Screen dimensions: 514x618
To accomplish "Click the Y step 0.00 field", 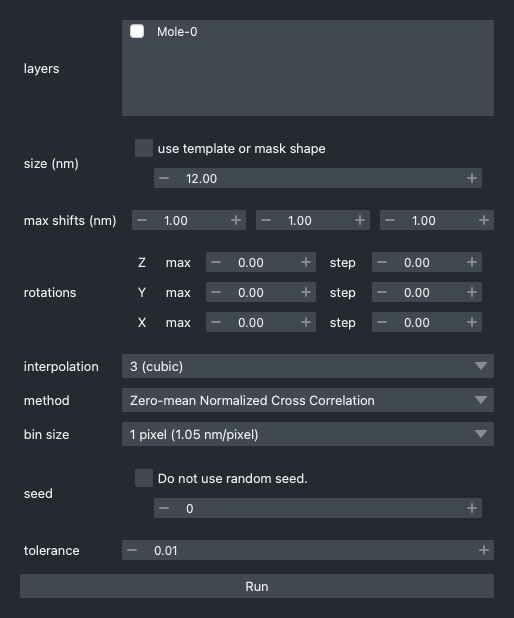I will (426, 292).
